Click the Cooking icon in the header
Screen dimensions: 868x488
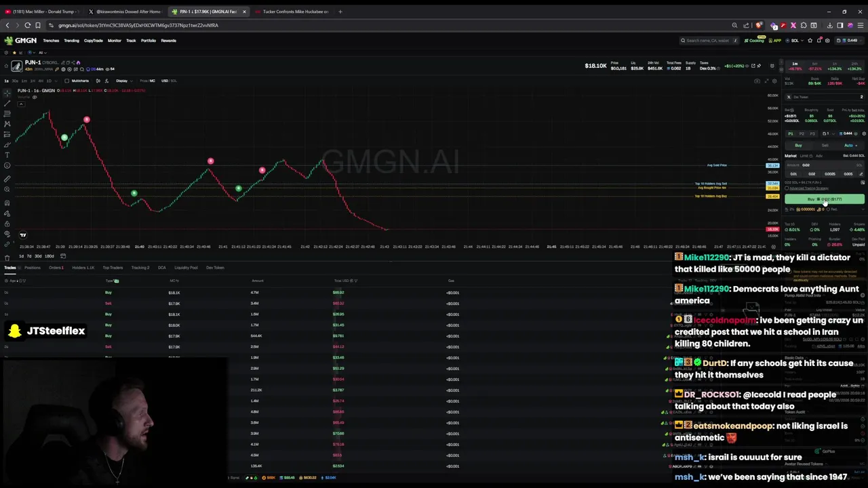pos(754,41)
